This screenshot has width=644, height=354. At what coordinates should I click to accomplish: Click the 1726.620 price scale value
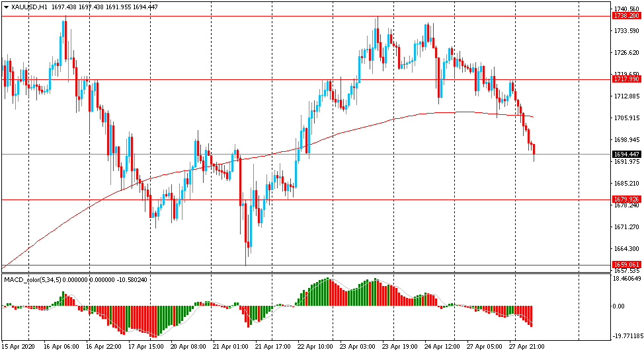tap(627, 52)
